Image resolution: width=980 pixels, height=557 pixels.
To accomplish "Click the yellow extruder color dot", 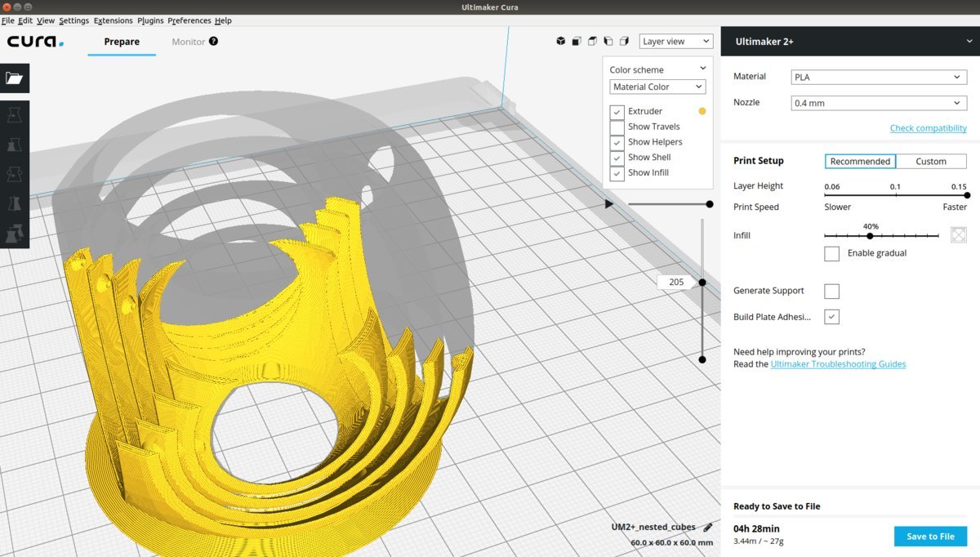I will click(702, 111).
